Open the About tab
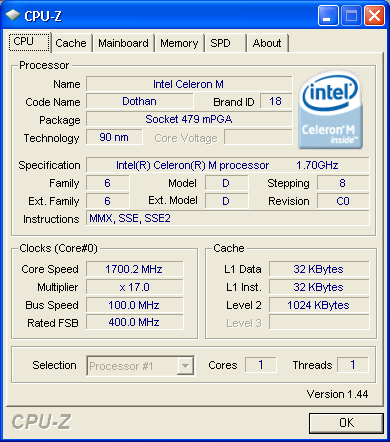The height and width of the screenshot is (442, 390). [x=267, y=43]
